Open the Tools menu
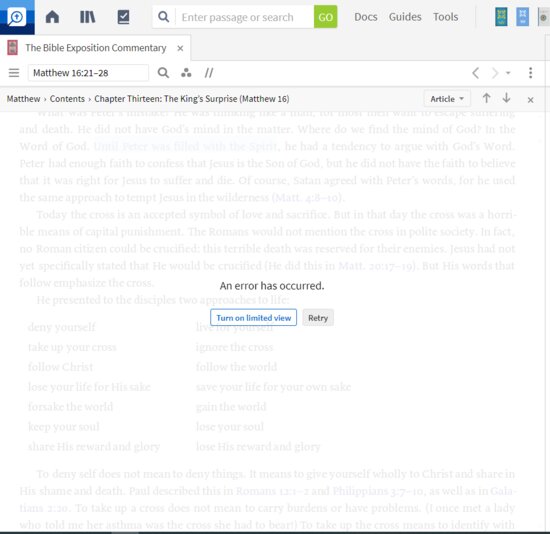The height and width of the screenshot is (534, 550). point(445,17)
